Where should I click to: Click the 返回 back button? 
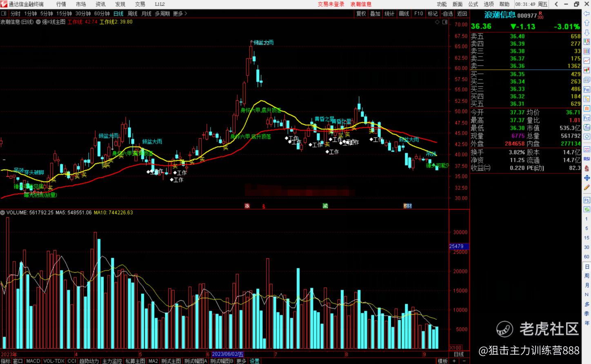tap(462, 13)
